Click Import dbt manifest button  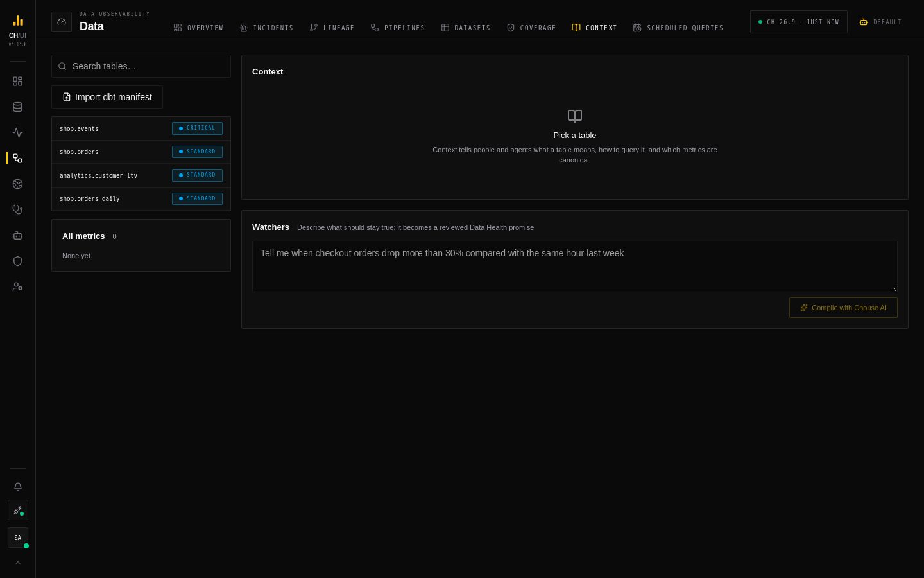[107, 97]
